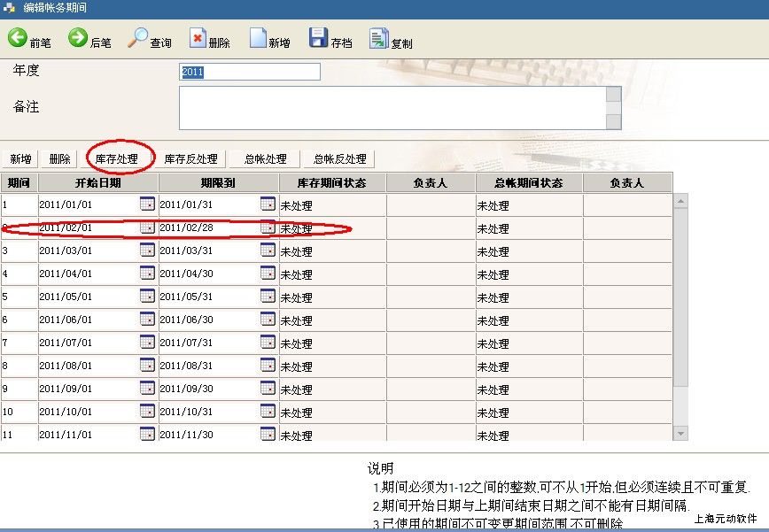Viewport: 769px width, 532px height.
Task: Open calendar for start date 2011/06/01
Action: point(147,320)
